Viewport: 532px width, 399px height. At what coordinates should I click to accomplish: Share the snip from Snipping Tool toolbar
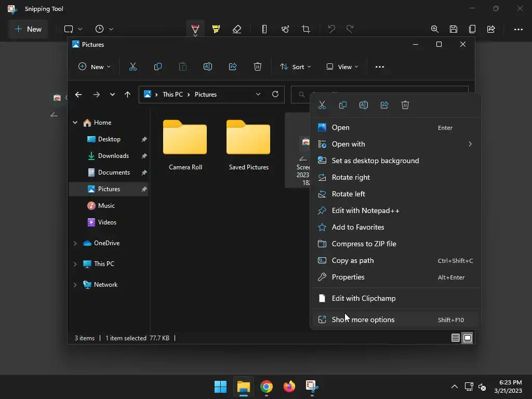coord(491,29)
